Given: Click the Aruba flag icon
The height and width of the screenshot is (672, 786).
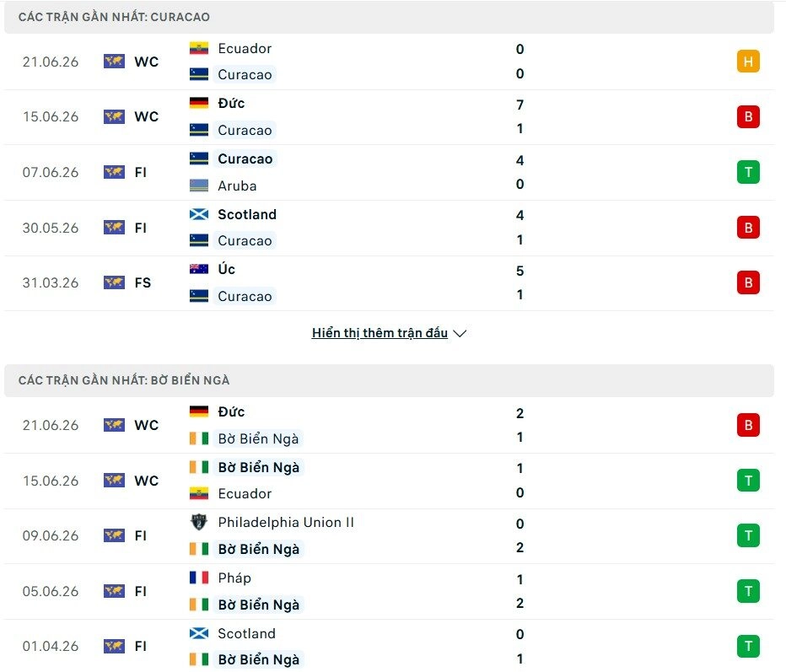Looking at the screenshot, I should 199,185.
